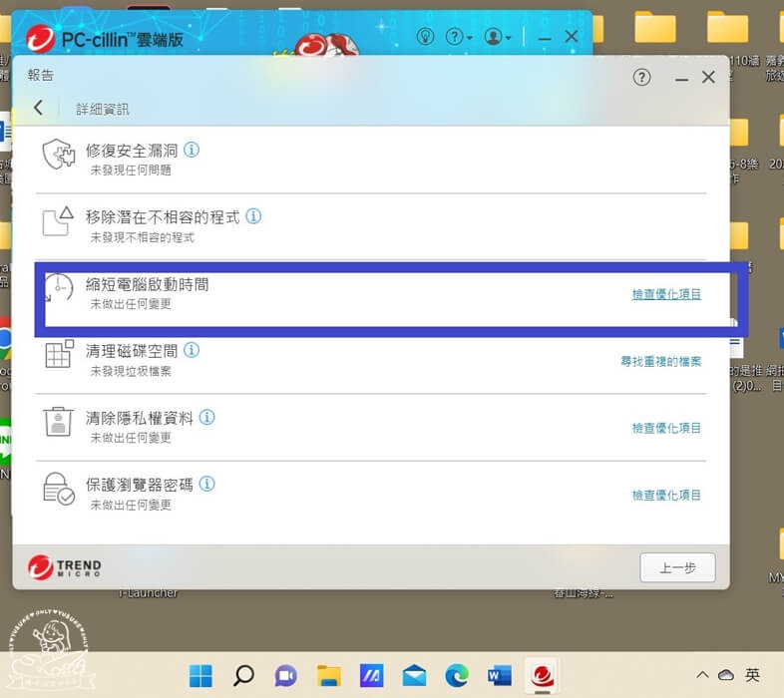Screen dimensions: 784x698
Task: Click the 清除隱私權資料 heading
Action: pyautogui.click(x=139, y=418)
